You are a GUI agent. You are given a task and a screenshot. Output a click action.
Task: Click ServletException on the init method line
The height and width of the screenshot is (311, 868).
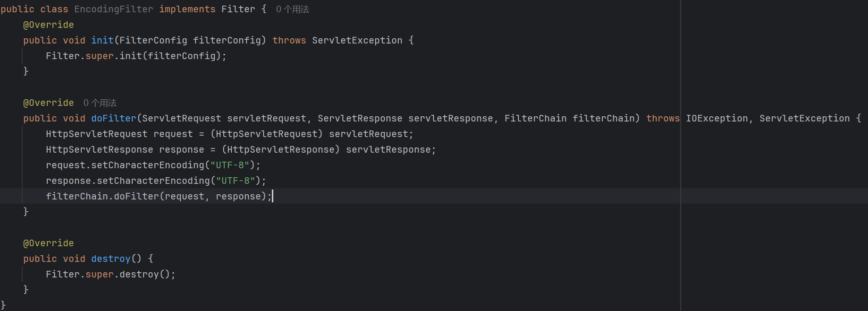click(x=357, y=41)
